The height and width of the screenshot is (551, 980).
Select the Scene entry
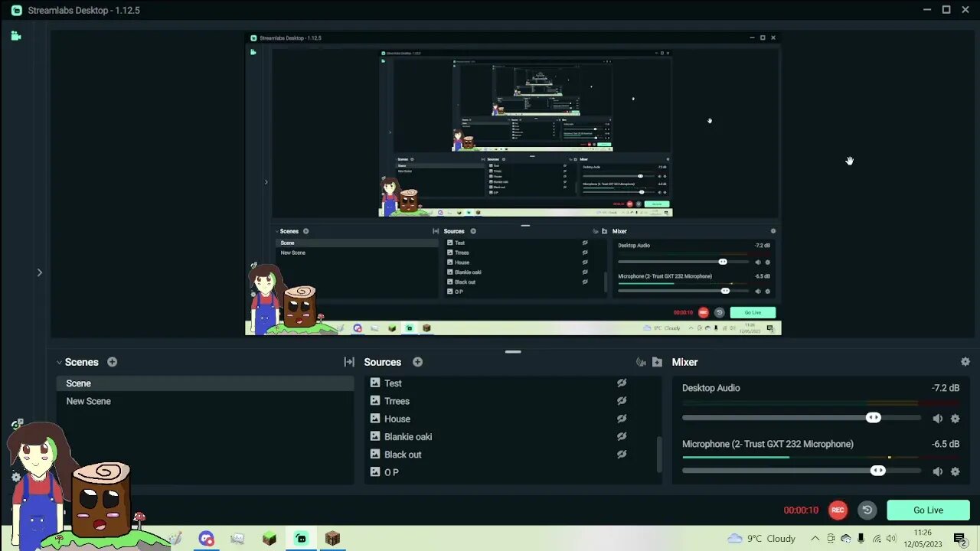click(x=205, y=383)
